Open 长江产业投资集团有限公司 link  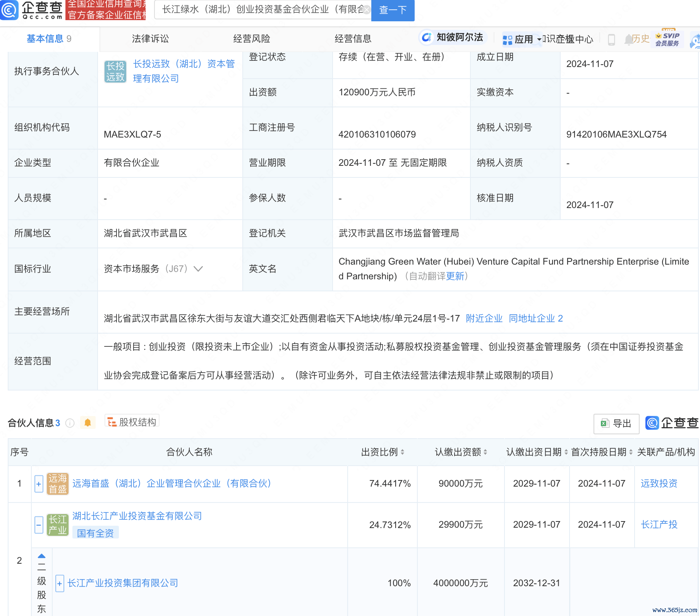[123, 583]
